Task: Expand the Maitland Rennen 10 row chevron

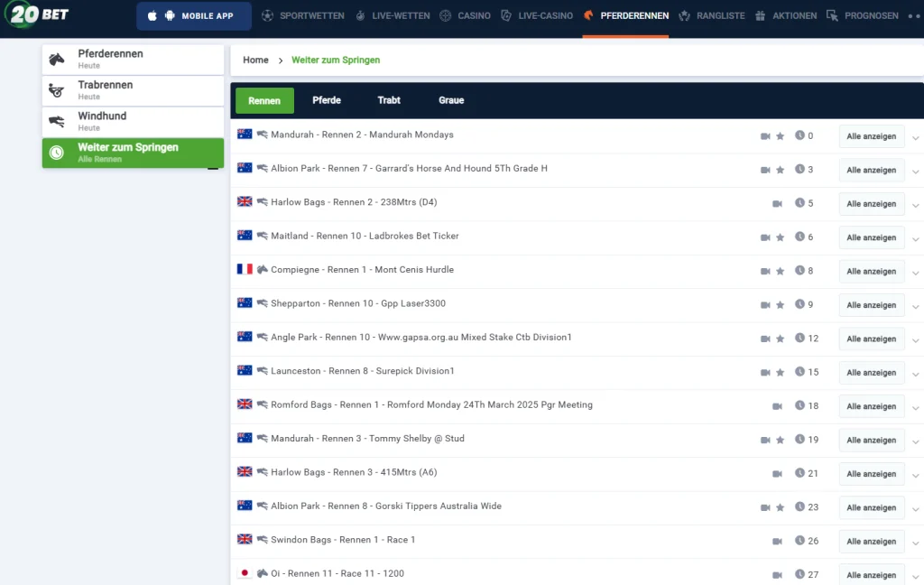Action: point(915,239)
